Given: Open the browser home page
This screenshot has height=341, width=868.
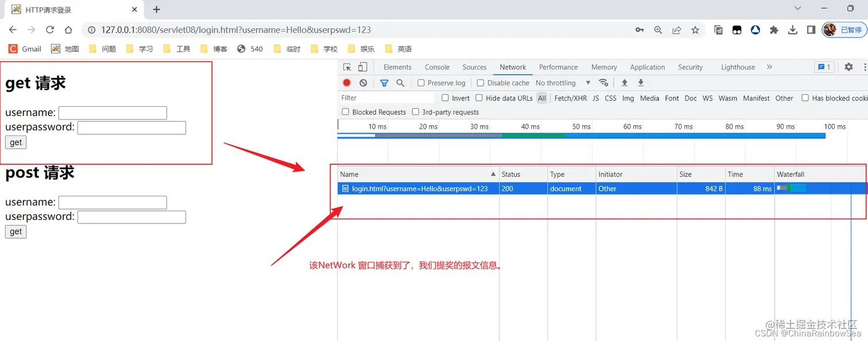Looking at the screenshot, I should coord(68,30).
